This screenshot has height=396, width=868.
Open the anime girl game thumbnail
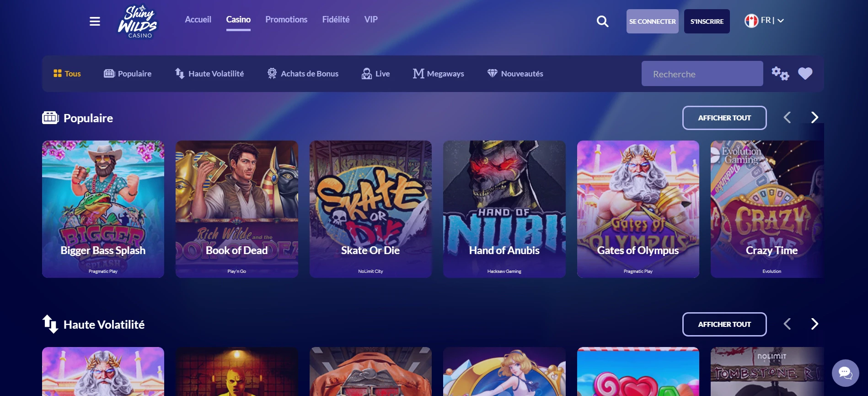tap(504, 371)
